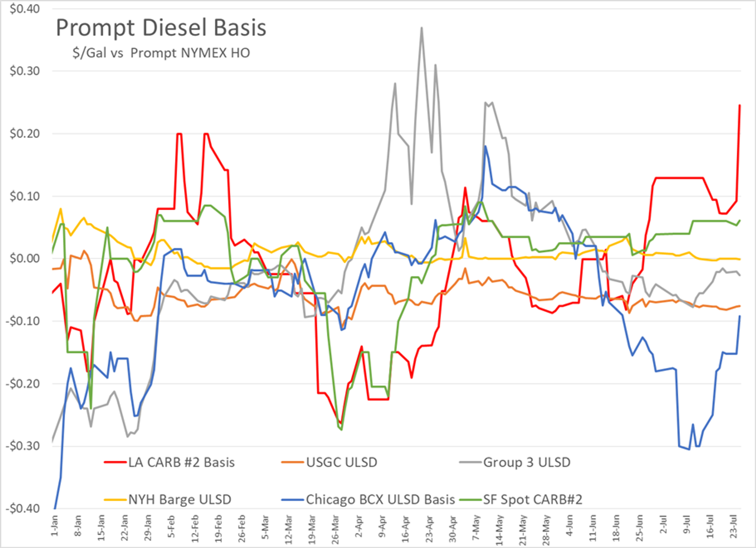The image size is (756, 548).
Task: Click the 1-Jan x-axis date label
Action: 55,525
